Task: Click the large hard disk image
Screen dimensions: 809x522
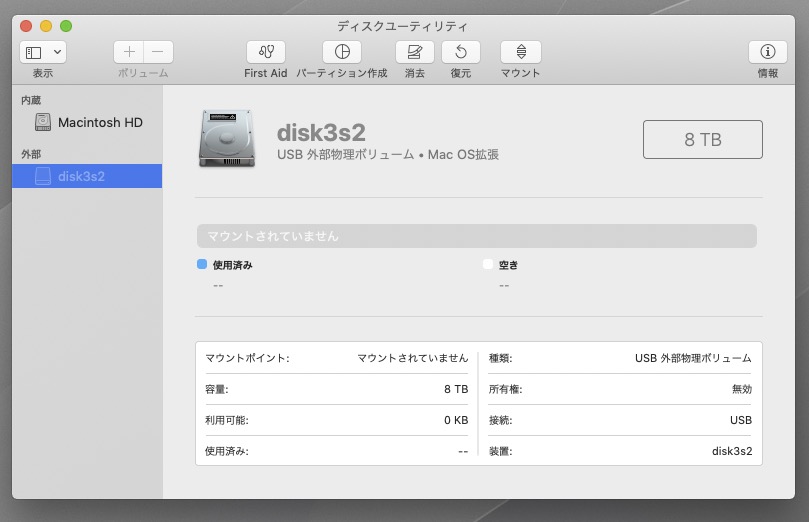Action: coord(227,138)
